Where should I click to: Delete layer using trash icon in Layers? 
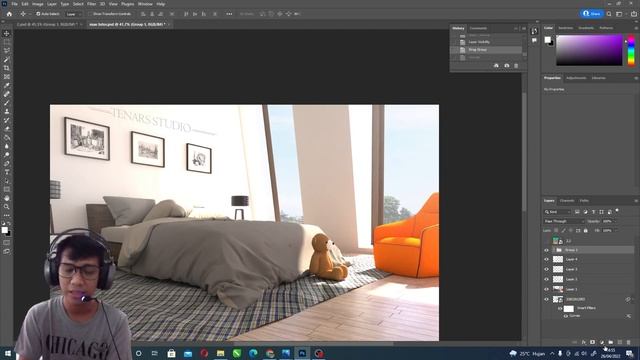tap(629, 342)
